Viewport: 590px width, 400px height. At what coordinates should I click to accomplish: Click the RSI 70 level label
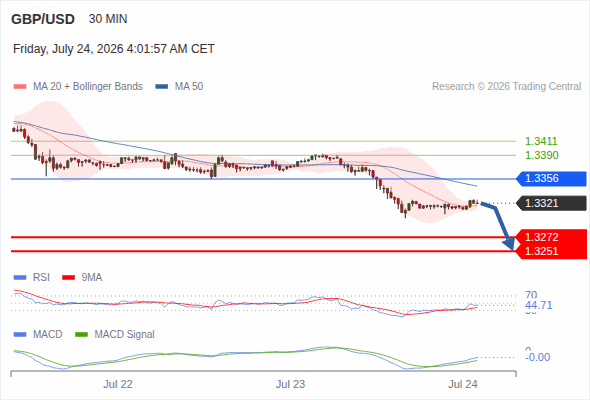531,295
